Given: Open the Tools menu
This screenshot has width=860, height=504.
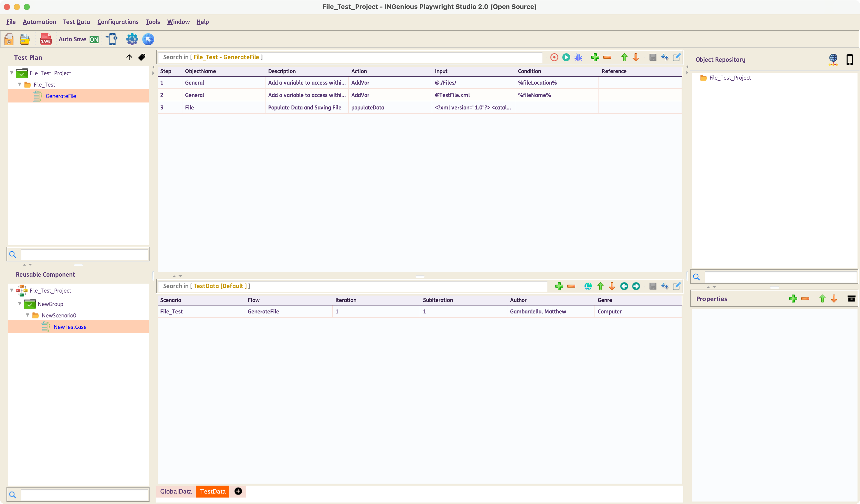Looking at the screenshot, I should pos(153,22).
